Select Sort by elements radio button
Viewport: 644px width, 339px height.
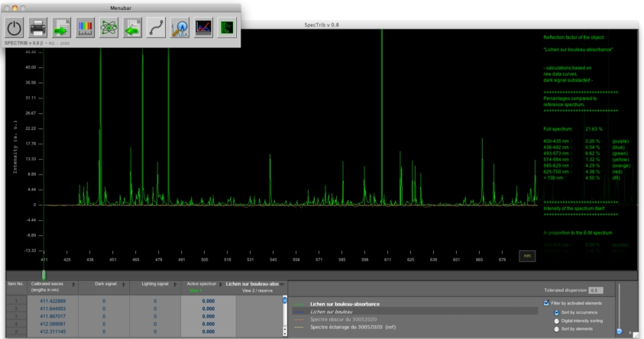pos(555,328)
